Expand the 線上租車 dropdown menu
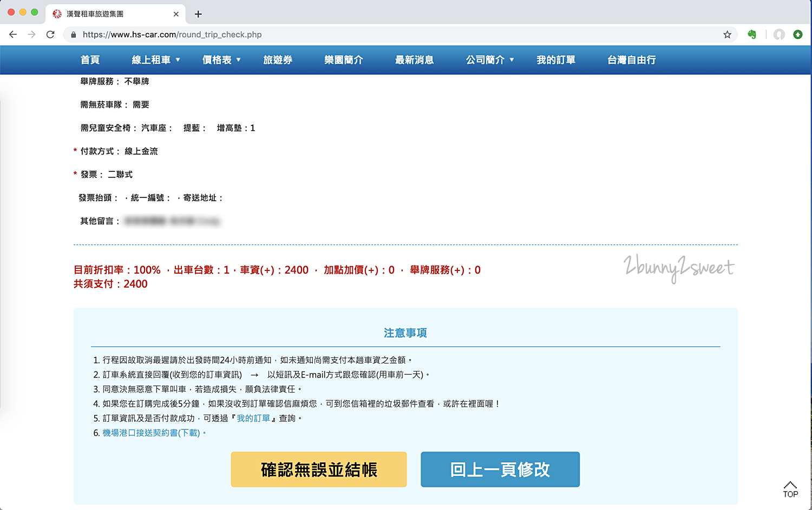This screenshot has height=510, width=812. 156,60
